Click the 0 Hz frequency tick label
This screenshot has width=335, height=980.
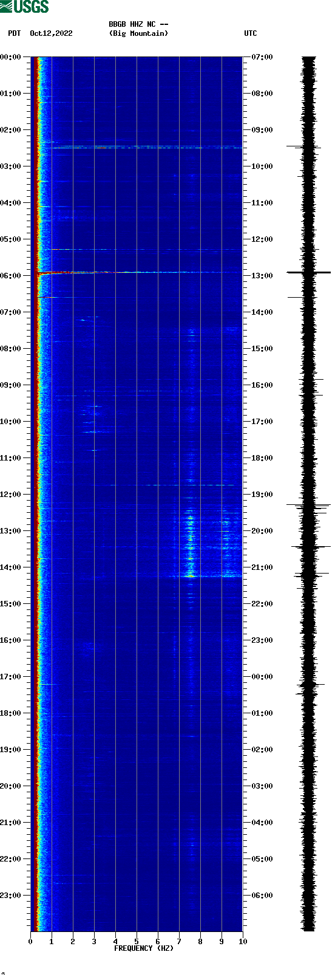[30, 942]
